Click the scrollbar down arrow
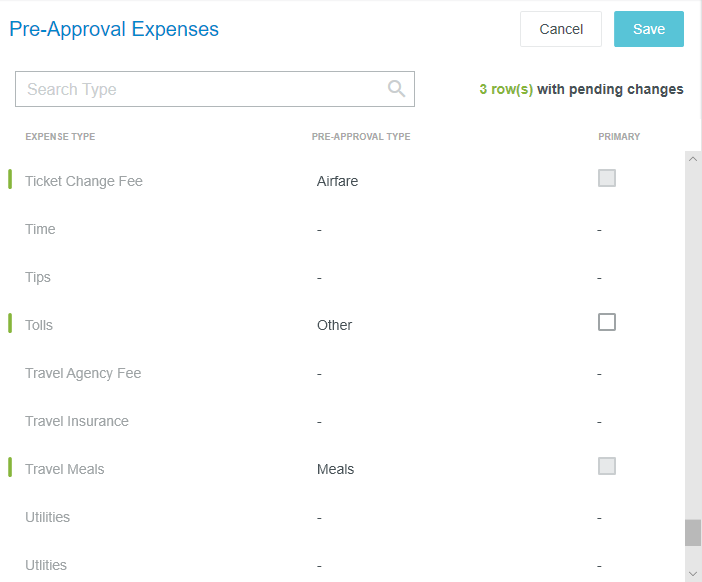 click(693, 573)
